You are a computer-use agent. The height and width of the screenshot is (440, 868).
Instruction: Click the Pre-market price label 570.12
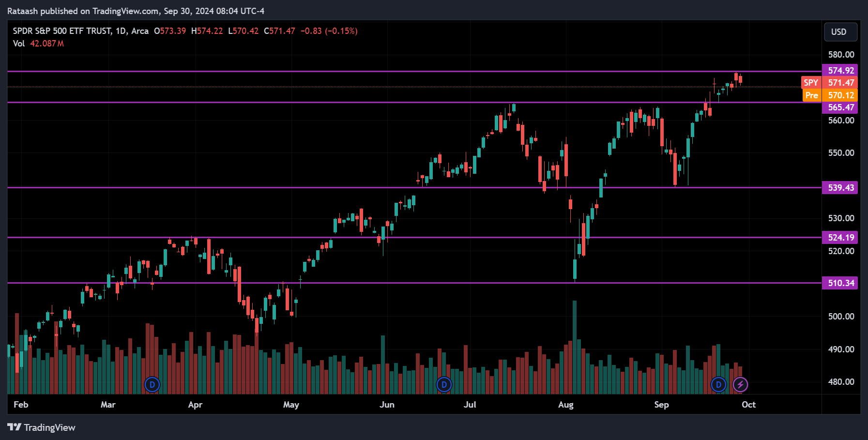point(830,95)
